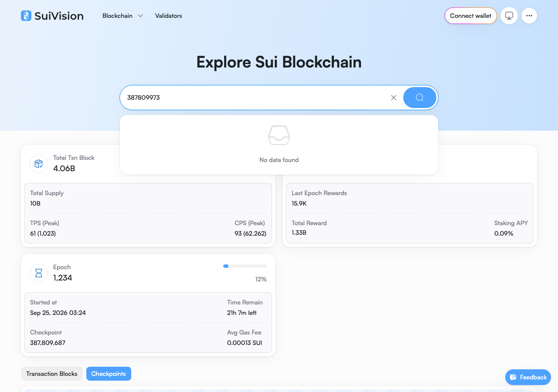Open the display theme monitor icon
Image resolution: width=558 pixels, height=392 pixels.
pyautogui.click(x=509, y=16)
